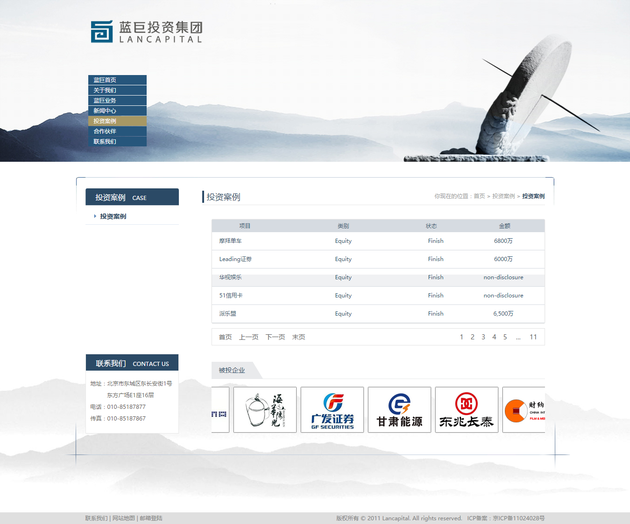Click 首页 in the breadcrumb trail
This screenshot has height=524, width=630.
[x=479, y=196]
